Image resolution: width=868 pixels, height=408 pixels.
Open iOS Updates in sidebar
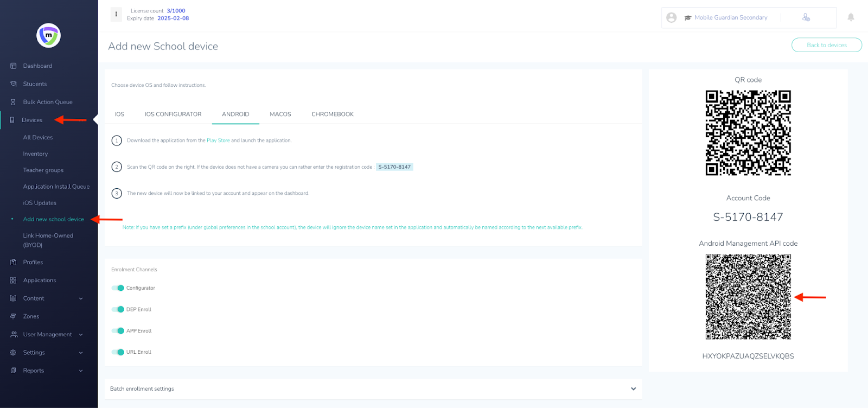40,203
